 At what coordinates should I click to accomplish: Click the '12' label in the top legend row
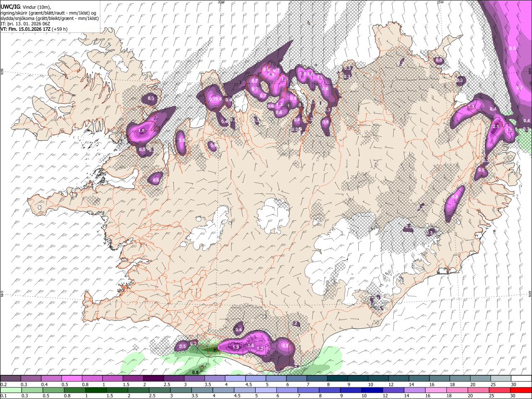pos(391,384)
